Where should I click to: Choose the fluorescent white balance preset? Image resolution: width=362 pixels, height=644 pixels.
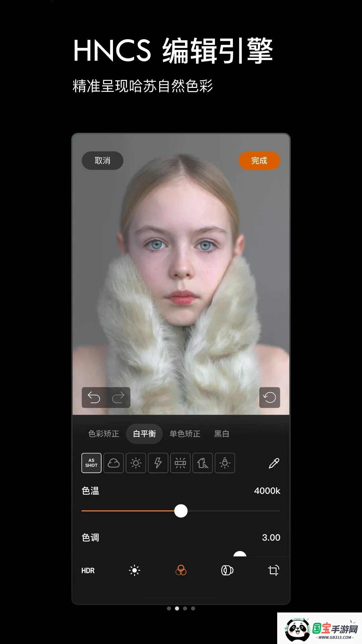pyautogui.click(x=180, y=463)
